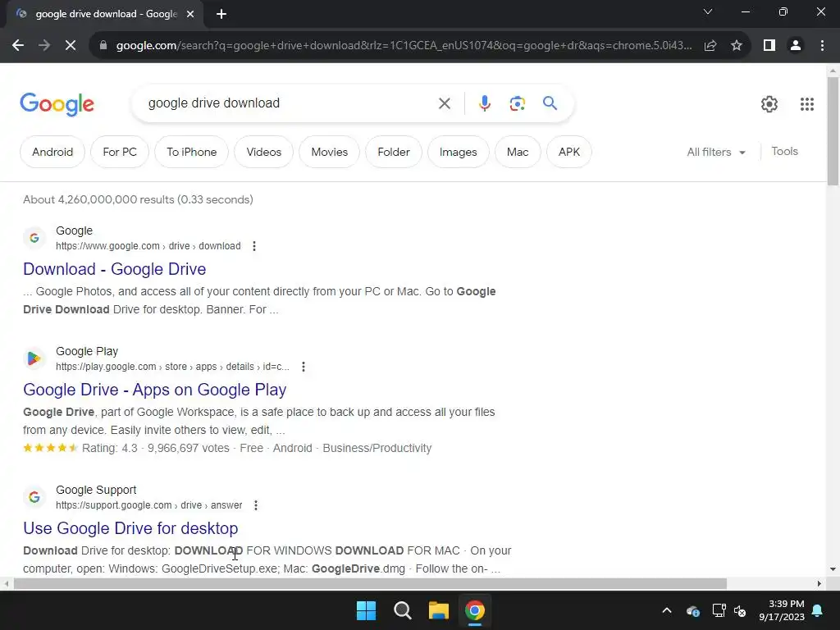
Task: Click the play.google.com store URL
Action: pyautogui.click(x=172, y=367)
